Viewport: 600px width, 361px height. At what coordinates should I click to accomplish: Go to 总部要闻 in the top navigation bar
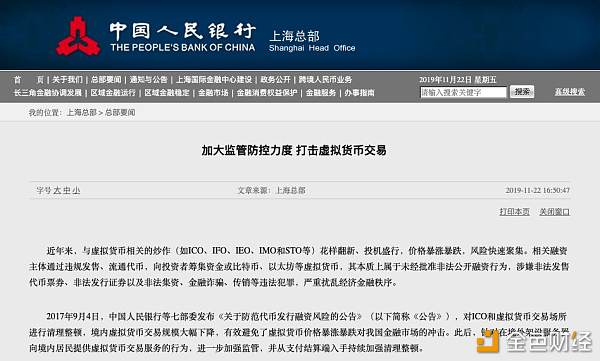point(106,80)
